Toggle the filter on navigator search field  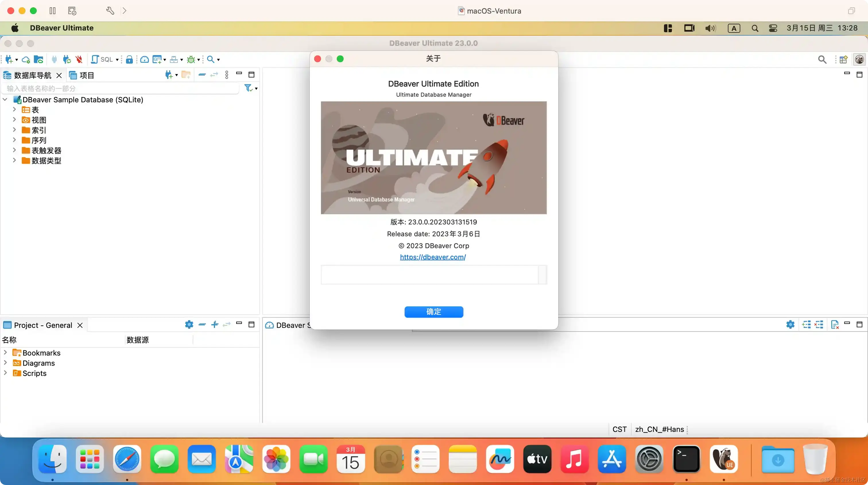coord(249,88)
